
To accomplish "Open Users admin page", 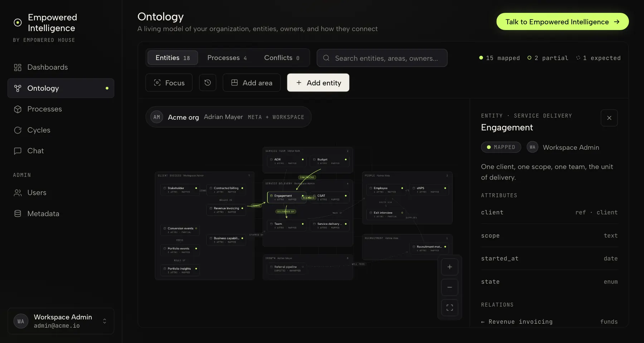I will pyautogui.click(x=61, y=193).
